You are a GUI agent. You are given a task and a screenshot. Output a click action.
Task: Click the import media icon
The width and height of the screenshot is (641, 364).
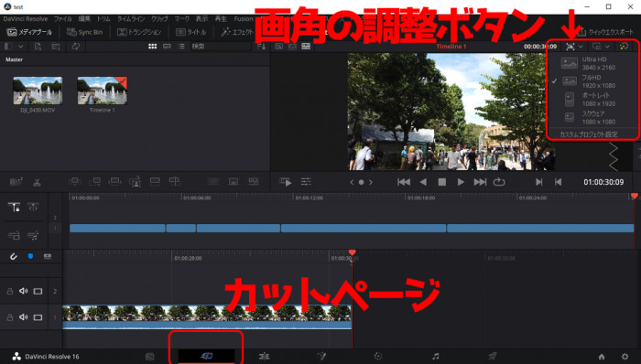(x=38, y=47)
